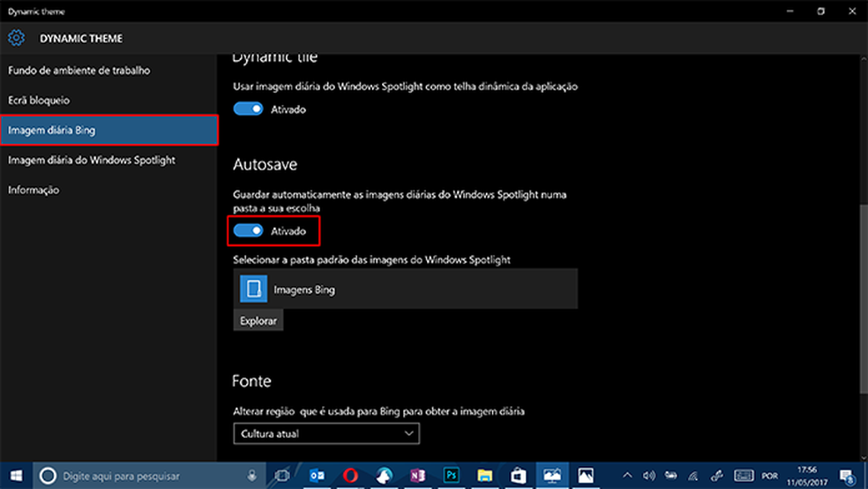
Task: Open Task View from taskbar
Action: pos(282,476)
